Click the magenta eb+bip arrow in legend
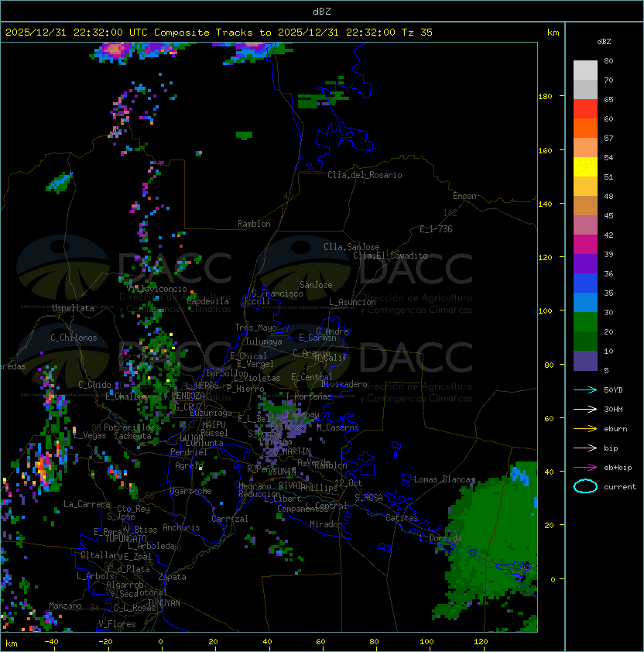The width and height of the screenshot is (644, 652). tap(585, 468)
